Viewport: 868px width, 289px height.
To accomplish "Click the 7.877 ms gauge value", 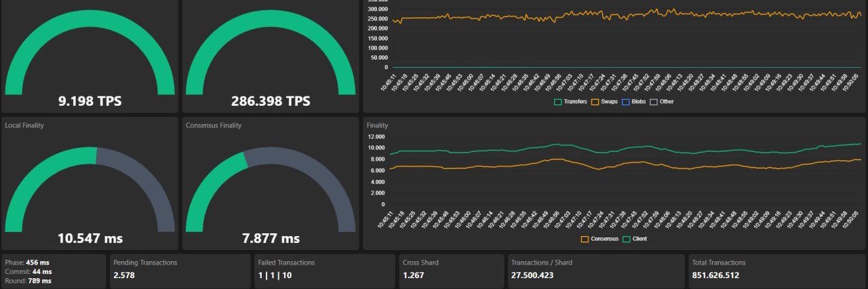I will pyautogui.click(x=271, y=239).
